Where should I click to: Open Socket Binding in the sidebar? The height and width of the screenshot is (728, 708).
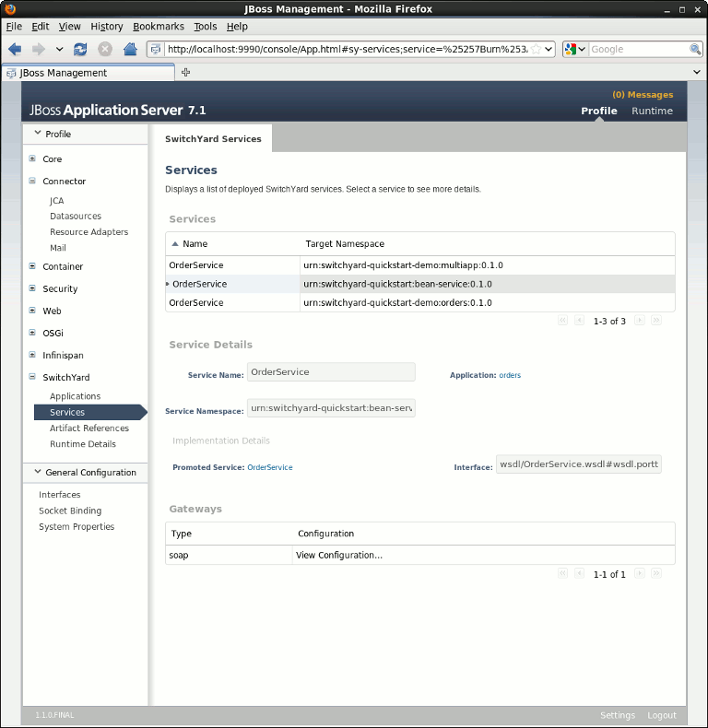pos(70,511)
